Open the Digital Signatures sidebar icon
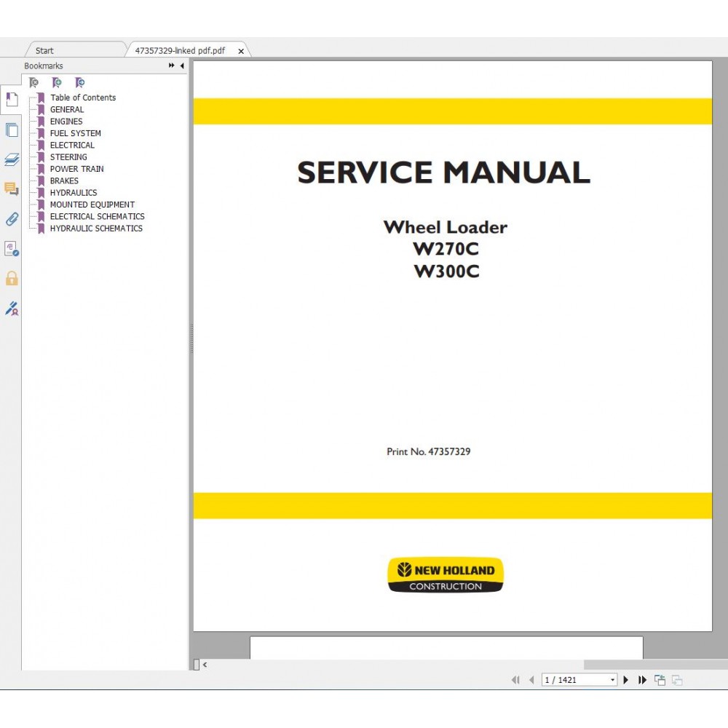728x728 pixels. click(x=12, y=248)
